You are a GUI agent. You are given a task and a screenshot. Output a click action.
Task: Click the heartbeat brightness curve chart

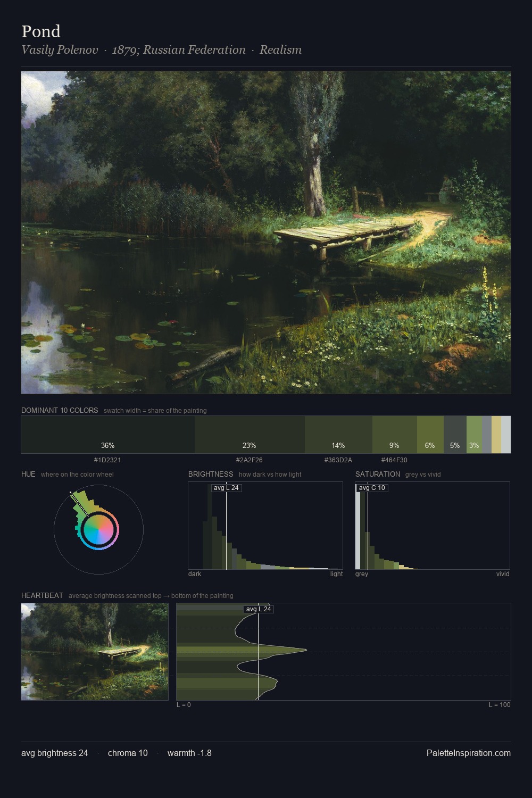tap(344, 652)
